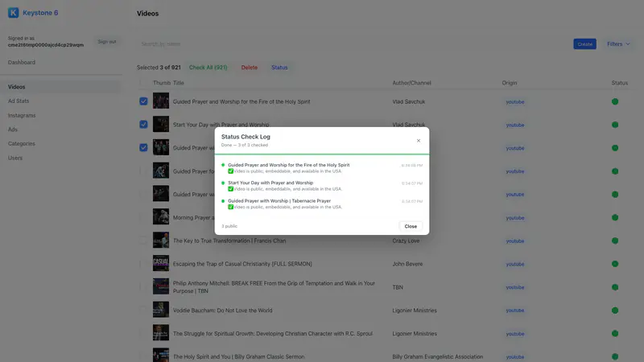Navigate to Ads in sidebar
The image size is (644, 362).
pyautogui.click(x=13, y=130)
